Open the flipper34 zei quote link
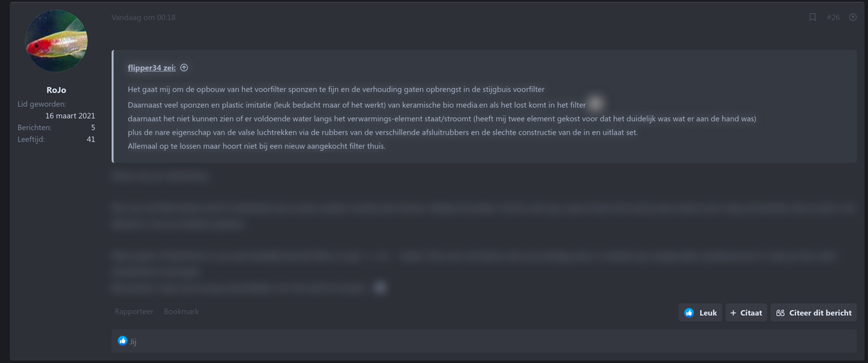 click(x=151, y=68)
